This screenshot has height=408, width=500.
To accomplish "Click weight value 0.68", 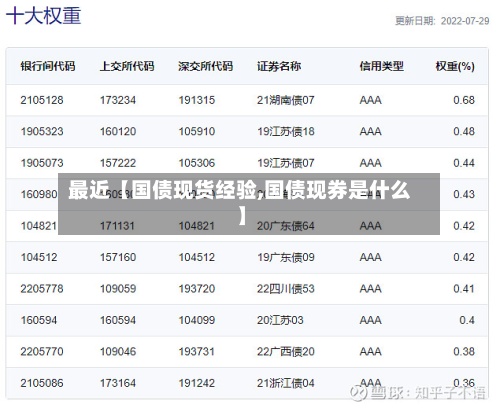I will pos(464,100).
